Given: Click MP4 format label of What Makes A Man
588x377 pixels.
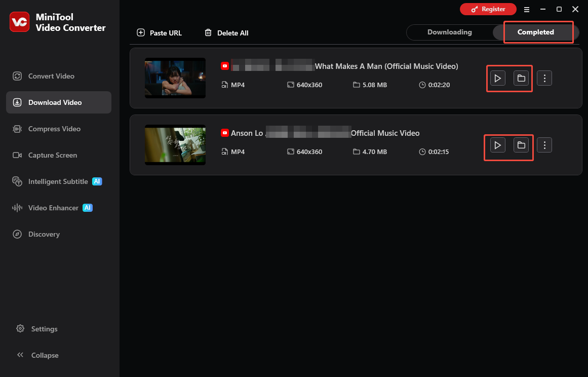Looking at the screenshot, I should tap(238, 85).
